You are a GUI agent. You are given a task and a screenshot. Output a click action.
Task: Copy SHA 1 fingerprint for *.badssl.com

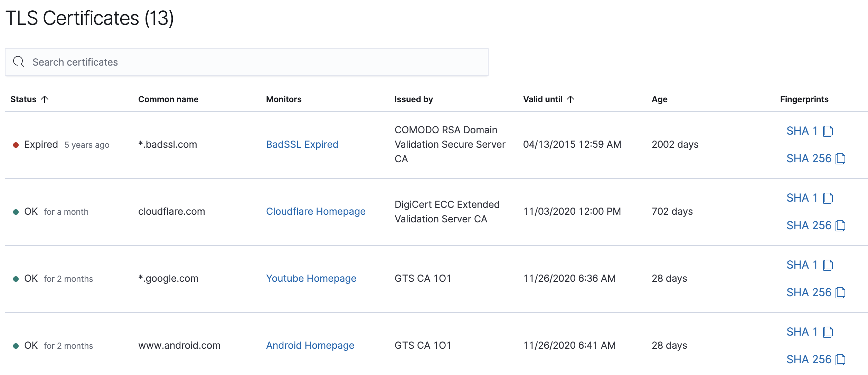[x=828, y=131]
